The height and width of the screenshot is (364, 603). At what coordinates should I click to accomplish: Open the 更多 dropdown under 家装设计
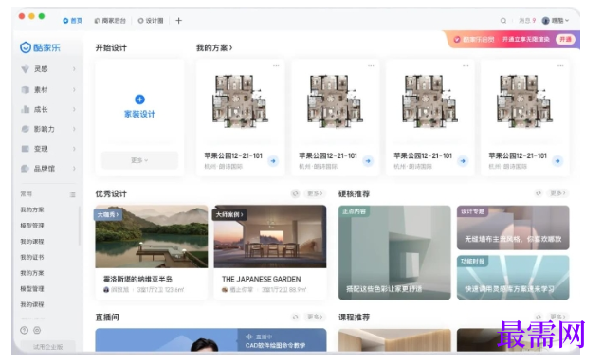[139, 160]
